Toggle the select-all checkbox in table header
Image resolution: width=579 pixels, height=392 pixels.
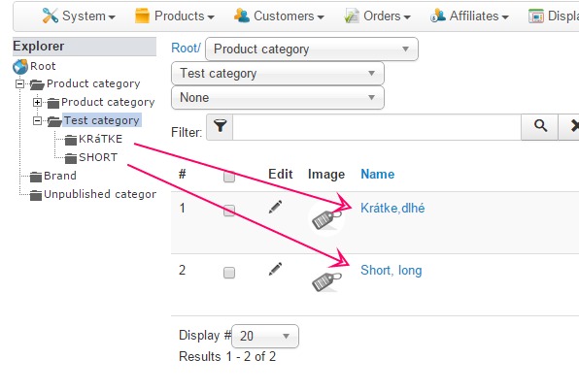click(229, 177)
